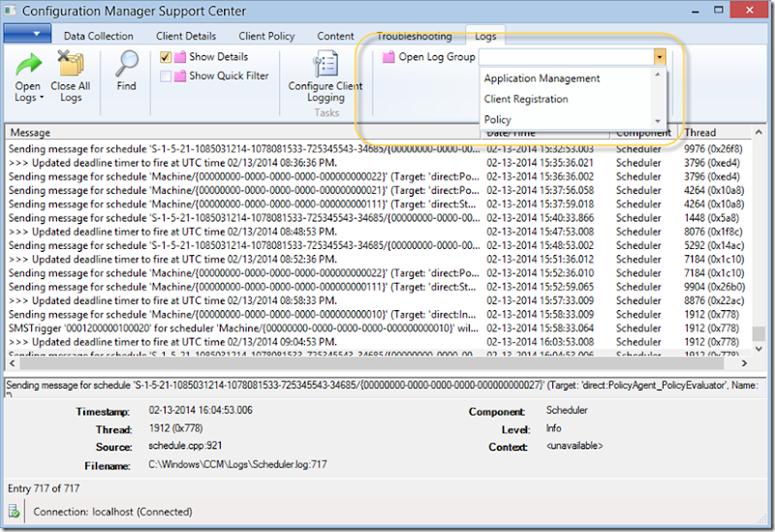Image resolution: width=775 pixels, height=532 pixels.
Task: Click the Filename value Scheduler.log:717
Action: tap(237, 464)
